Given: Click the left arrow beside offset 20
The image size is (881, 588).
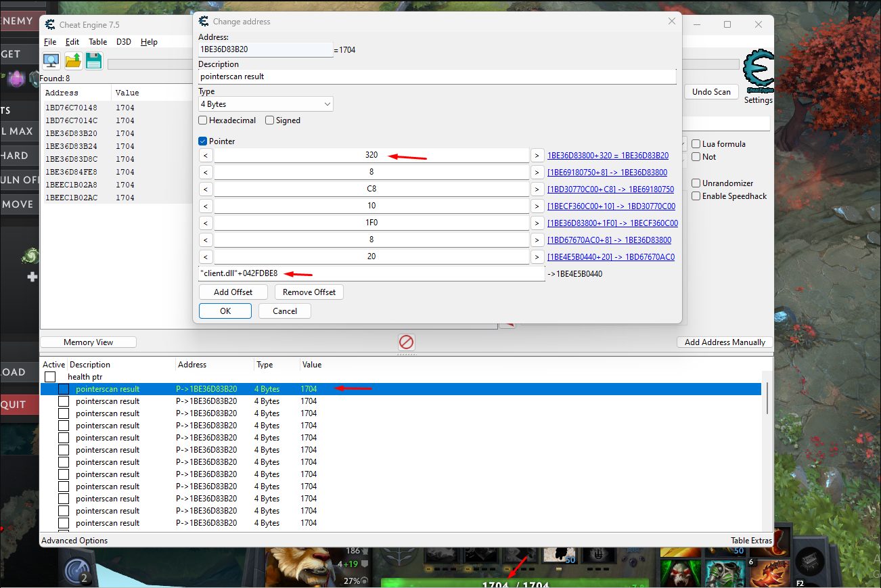Looking at the screenshot, I should pyautogui.click(x=206, y=256).
